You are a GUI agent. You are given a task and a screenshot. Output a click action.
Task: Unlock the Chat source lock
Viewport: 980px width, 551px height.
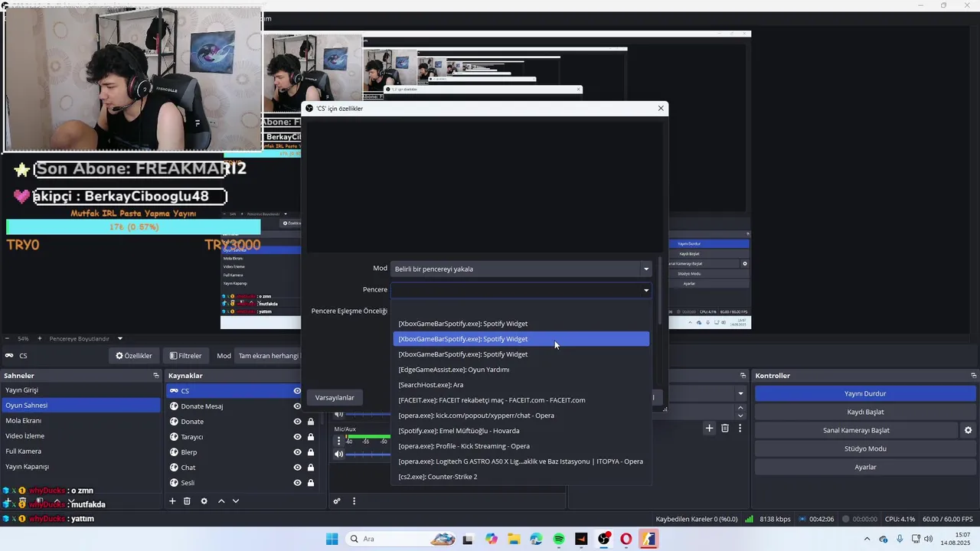(311, 468)
